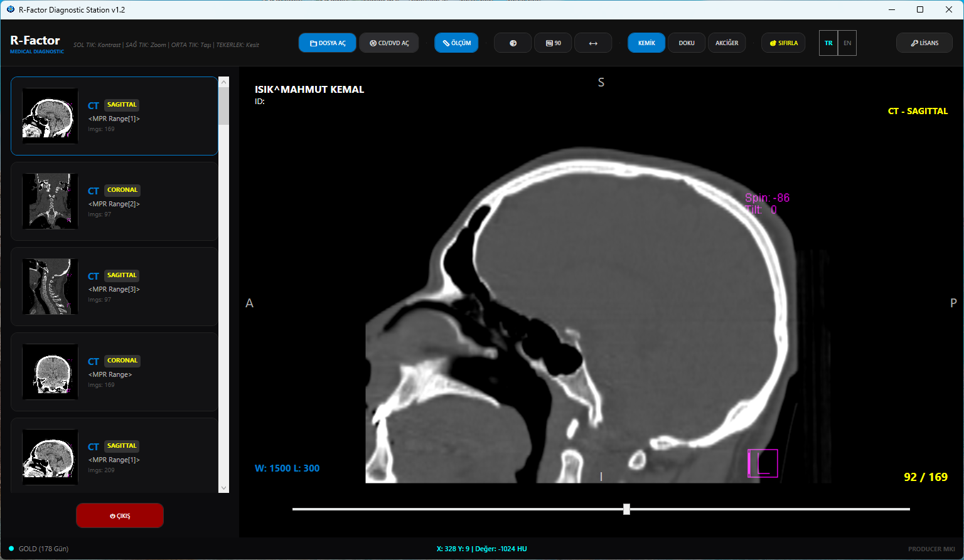The width and height of the screenshot is (964, 560).
Task: Click the slice slider handle
Action: click(626, 509)
